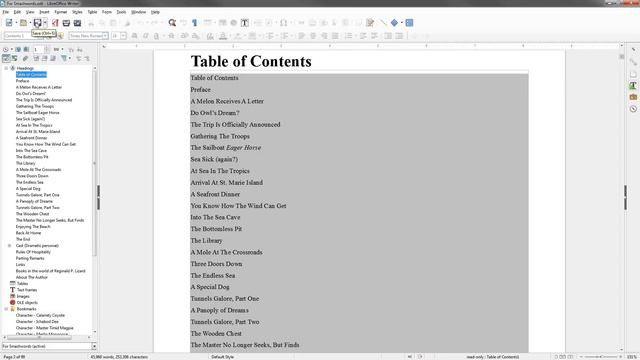Click the Navigator Set Reminder paperclip icon
The width and height of the screenshot is (640, 360).
[25, 59]
